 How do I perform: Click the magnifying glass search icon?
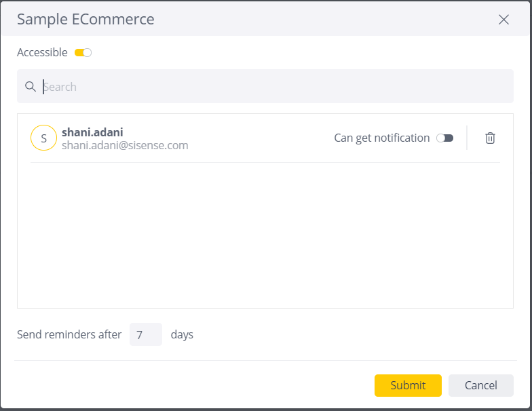click(x=31, y=87)
